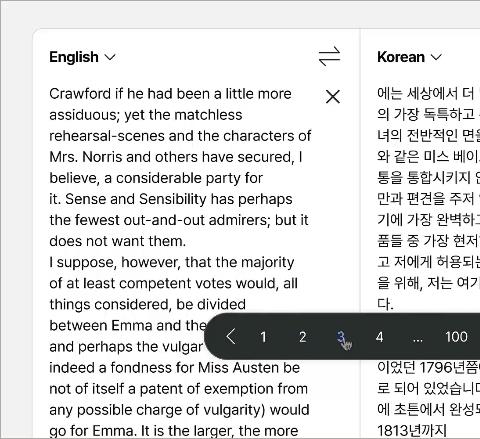Jump to last page 100
The image size is (480, 439).
456,337
